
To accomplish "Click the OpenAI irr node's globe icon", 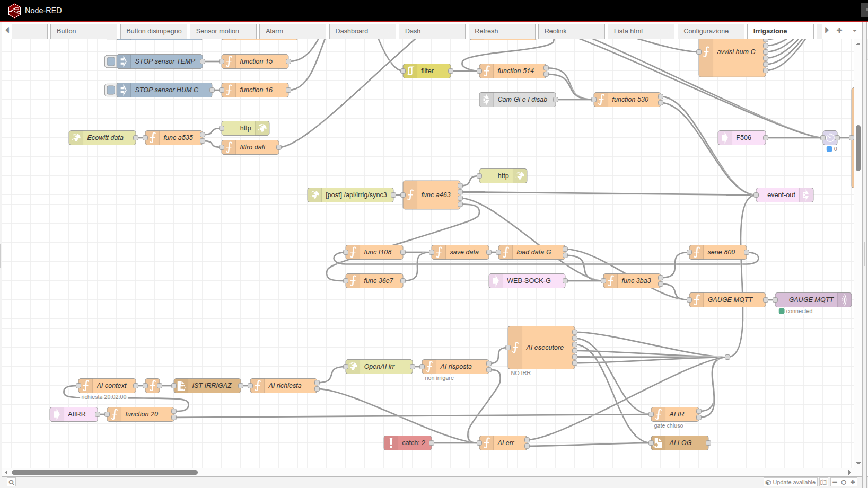I will [x=353, y=367].
